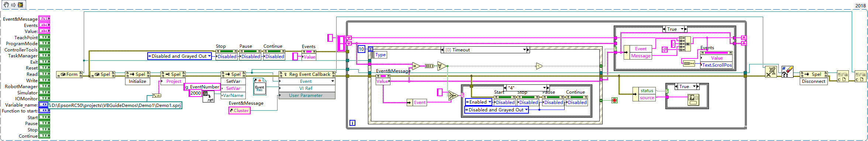Click the highlight execution icon in toolbar
868x141 pixels.
point(20,5)
